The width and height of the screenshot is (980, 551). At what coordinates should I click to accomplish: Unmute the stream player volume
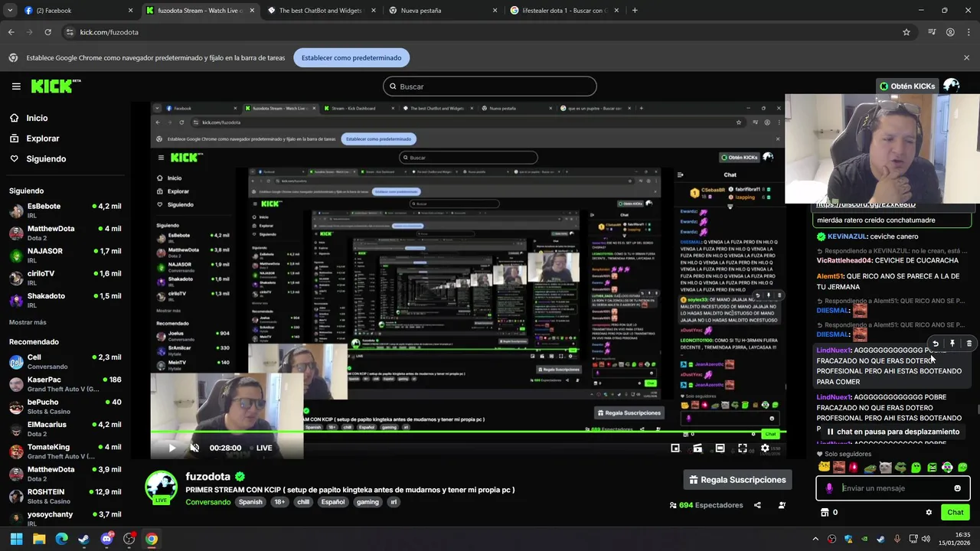coord(194,448)
